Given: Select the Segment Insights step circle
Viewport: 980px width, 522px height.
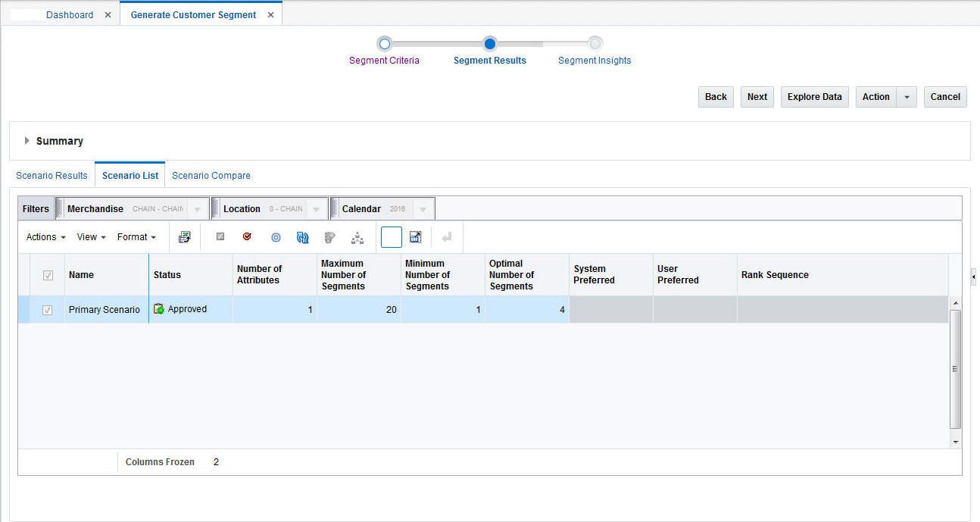Looking at the screenshot, I should coord(595,44).
